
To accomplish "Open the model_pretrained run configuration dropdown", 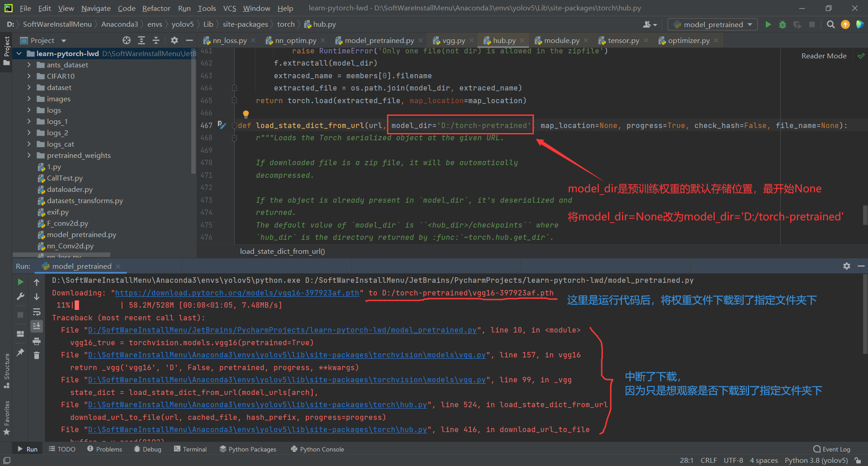I will (713, 24).
